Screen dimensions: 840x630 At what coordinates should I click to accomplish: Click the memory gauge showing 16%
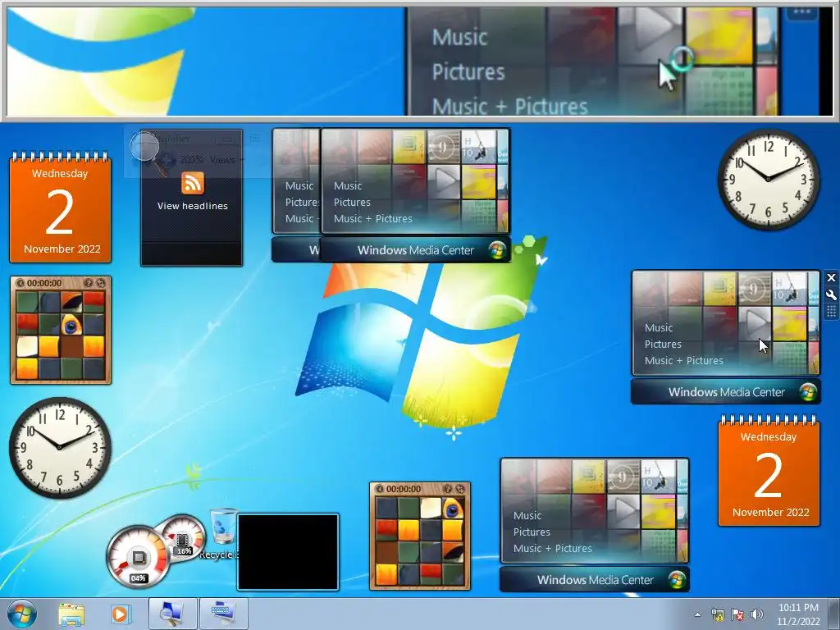pos(183,537)
